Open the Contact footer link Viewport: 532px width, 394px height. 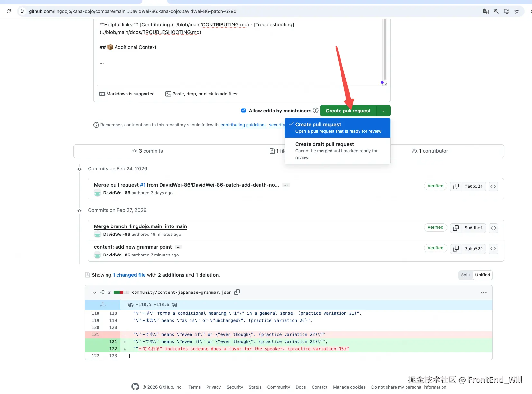(x=319, y=387)
